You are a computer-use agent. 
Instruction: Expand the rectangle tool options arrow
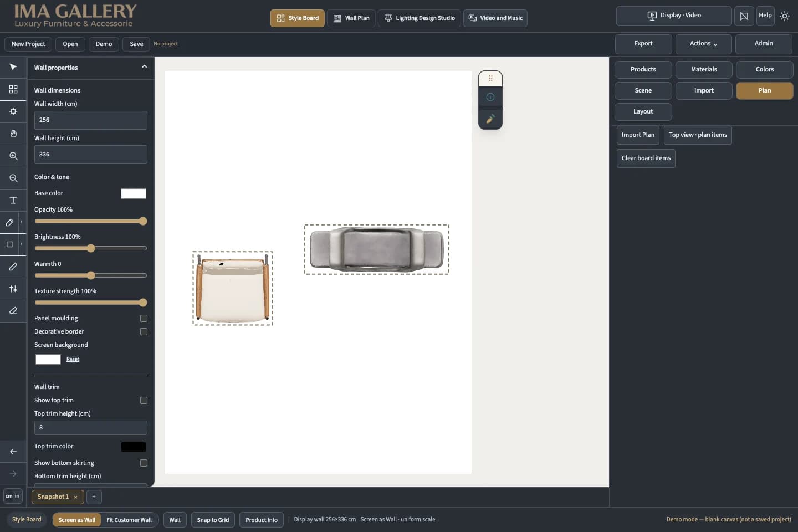pos(22,244)
